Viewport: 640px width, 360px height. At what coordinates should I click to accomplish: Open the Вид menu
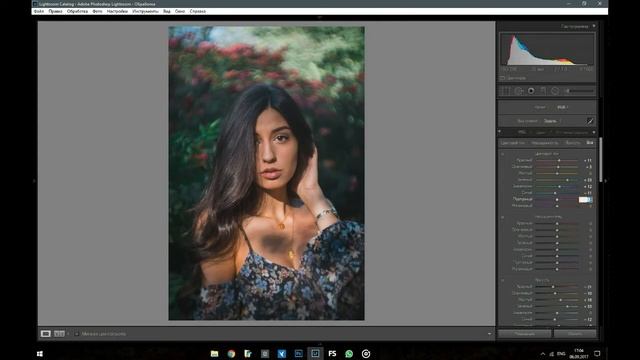pos(167,11)
